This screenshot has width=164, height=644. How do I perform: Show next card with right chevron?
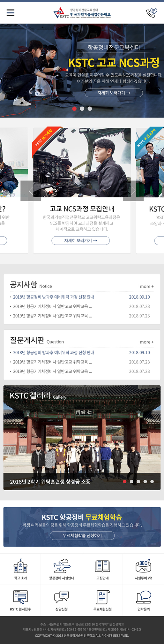pyautogui.click(x=133, y=191)
